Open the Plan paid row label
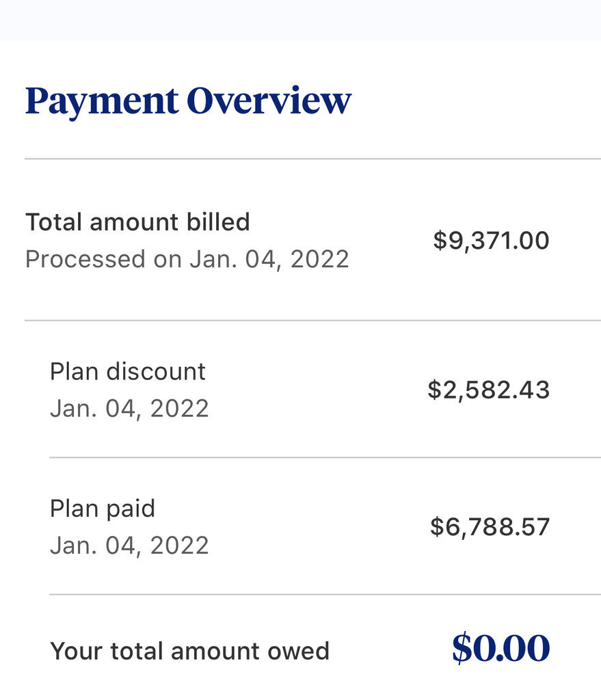 103,509
